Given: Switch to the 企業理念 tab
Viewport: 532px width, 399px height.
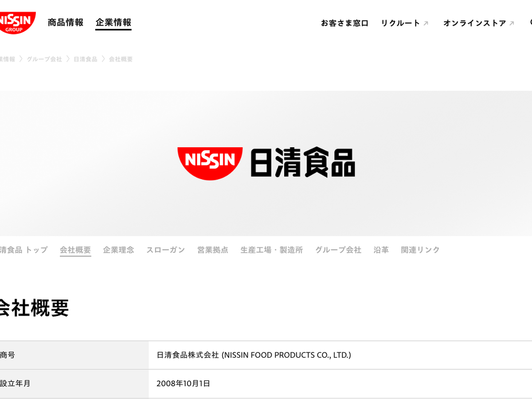Looking at the screenshot, I should point(118,250).
